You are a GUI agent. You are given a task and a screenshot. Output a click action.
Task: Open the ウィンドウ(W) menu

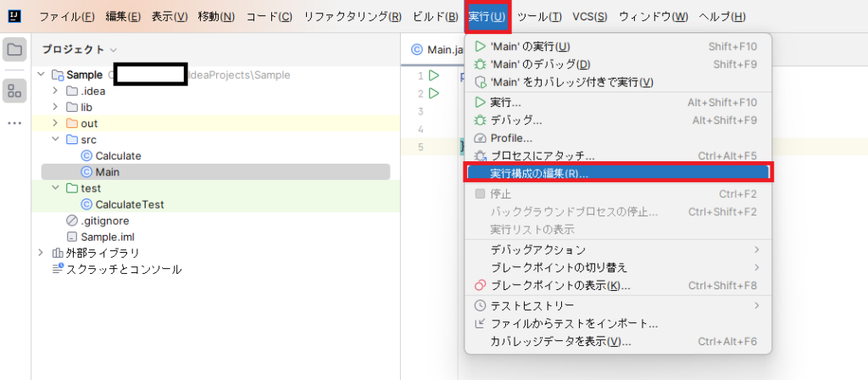[x=654, y=17]
